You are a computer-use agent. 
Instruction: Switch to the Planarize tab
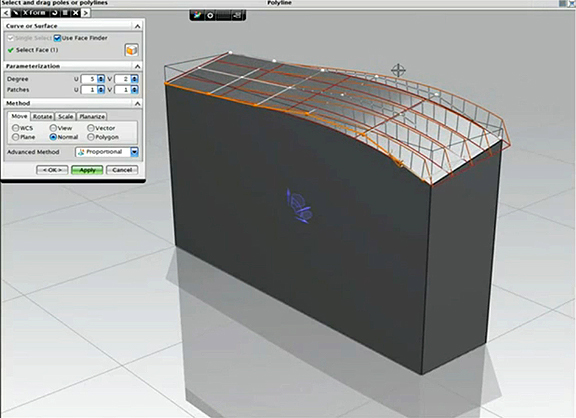pos(92,116)
